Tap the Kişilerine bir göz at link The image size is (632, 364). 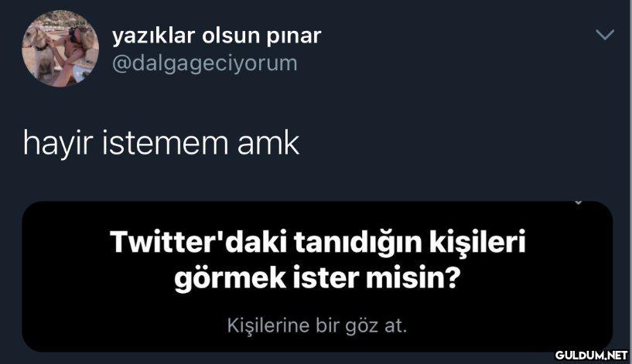point(317,325)
